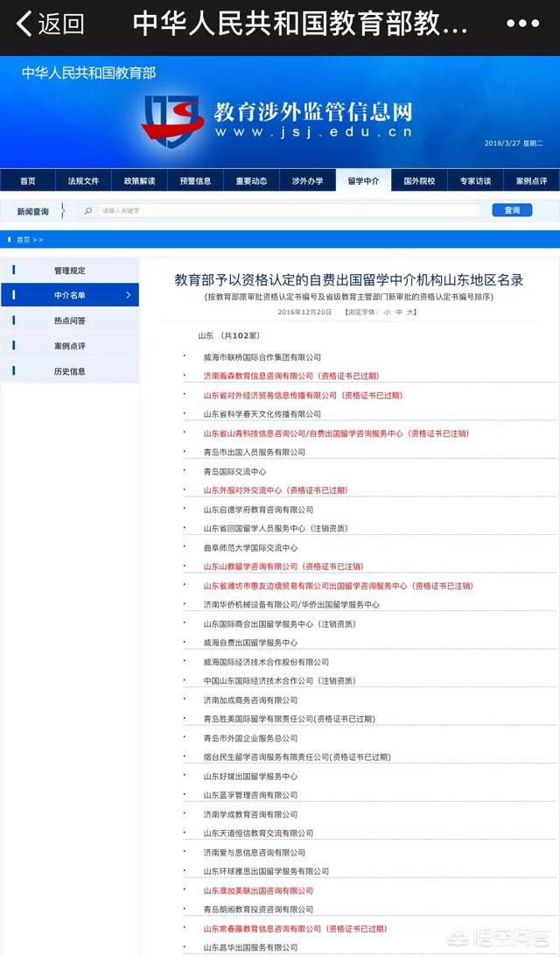The height and width of the screenshot is (957, 560).
Task: Click 山东环球雅思出国留学服务有限公司 entry
Action: (266, 871)
